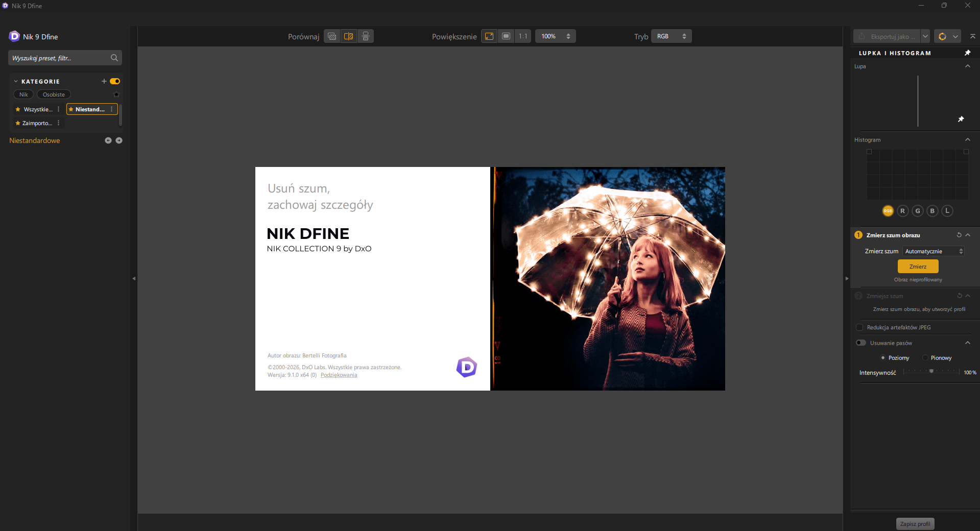Screen dimensions: 980x531
Task: Collapse the Histogram section
Action: (968, 139)
